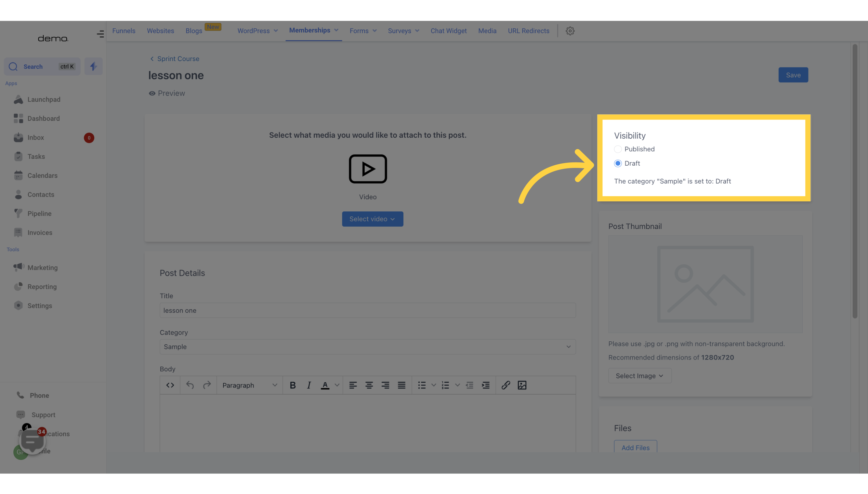Click the Save button
Viewport: 868px width, 494px height.
[794, 74]
